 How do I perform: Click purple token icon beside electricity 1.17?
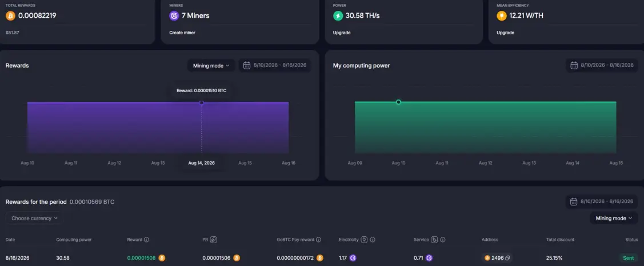pyautogui.click(x=353, y=258)
